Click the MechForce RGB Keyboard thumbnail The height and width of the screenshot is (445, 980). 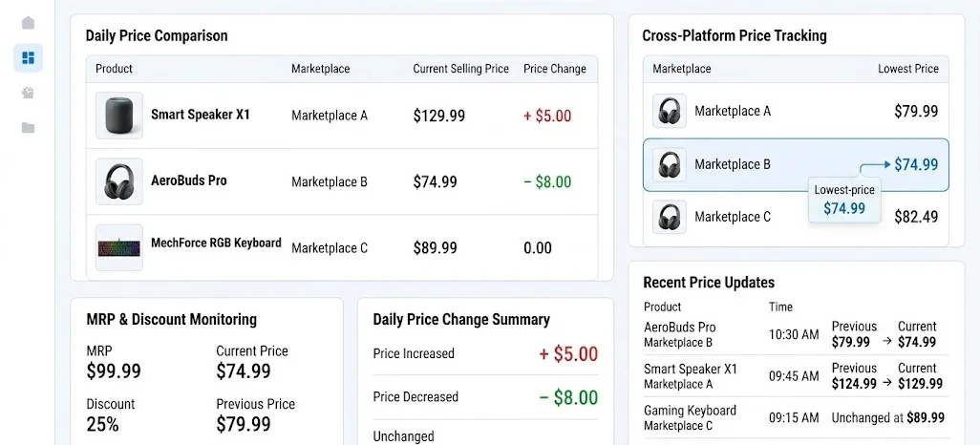point(118,247)
